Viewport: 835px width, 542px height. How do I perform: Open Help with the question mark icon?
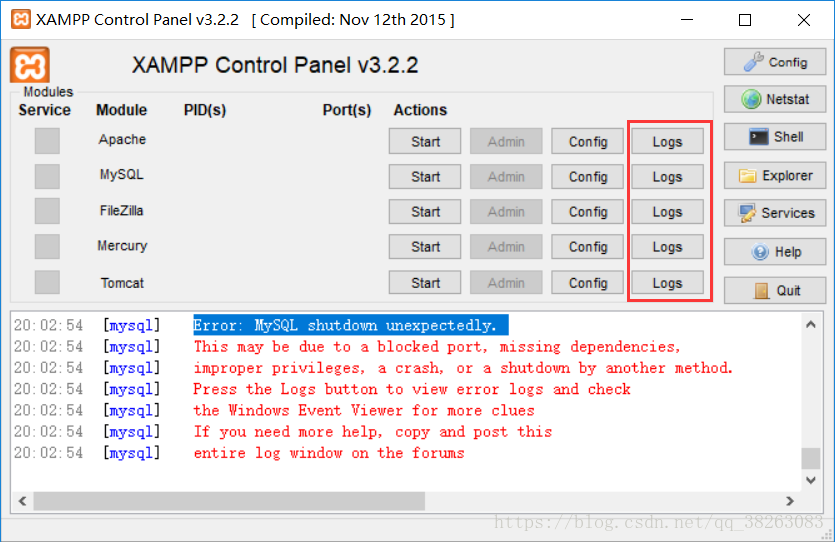pyautogui.click(x=775, y=251)
